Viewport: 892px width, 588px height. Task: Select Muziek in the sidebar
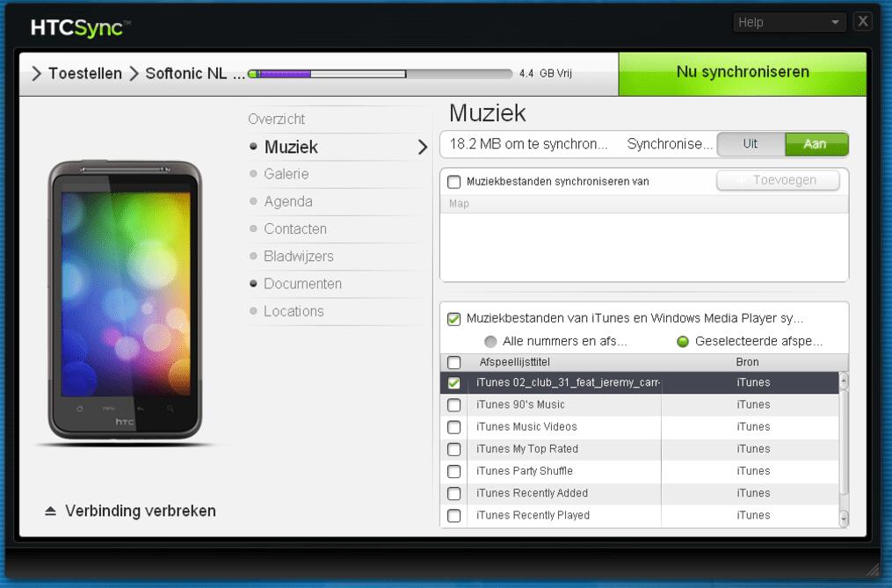(291, 147)
